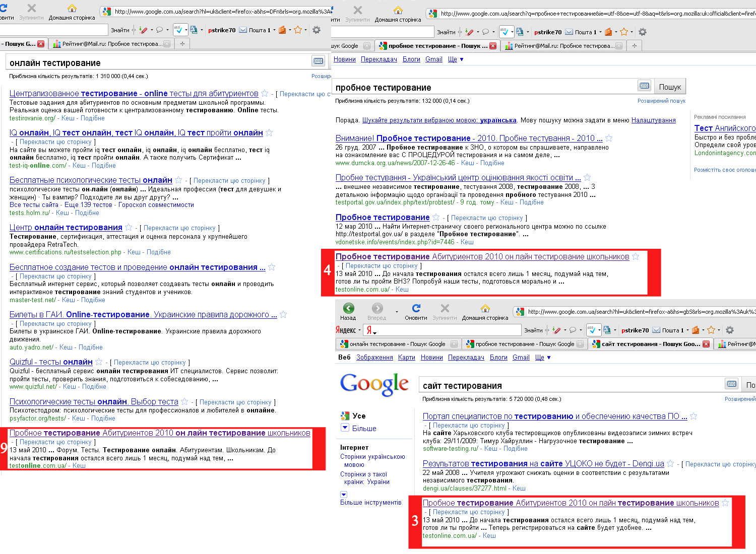This screenshot has width=756, height=554.
Task: Click 'Шукайте результати вибраною мовою: українська' link
Action: 439,120
